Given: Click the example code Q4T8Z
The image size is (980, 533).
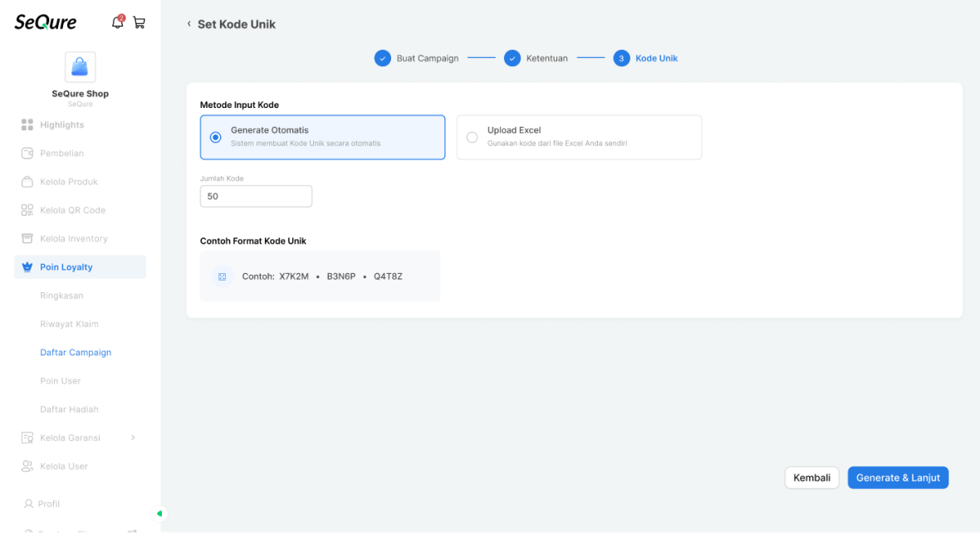Looking at the screenshot, I should 388,276.
